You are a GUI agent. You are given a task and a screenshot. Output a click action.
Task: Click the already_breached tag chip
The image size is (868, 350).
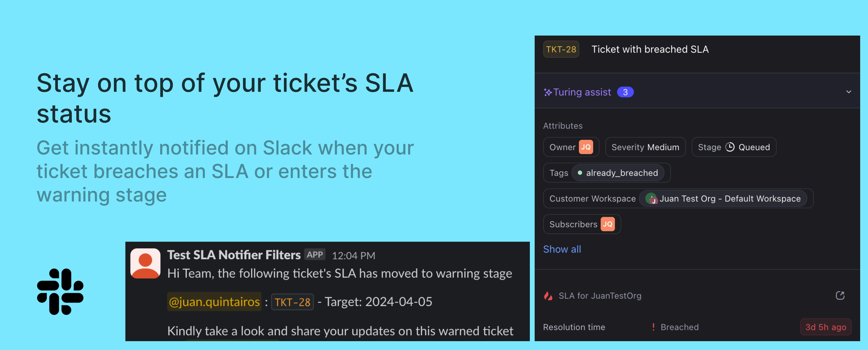[618, 173]
